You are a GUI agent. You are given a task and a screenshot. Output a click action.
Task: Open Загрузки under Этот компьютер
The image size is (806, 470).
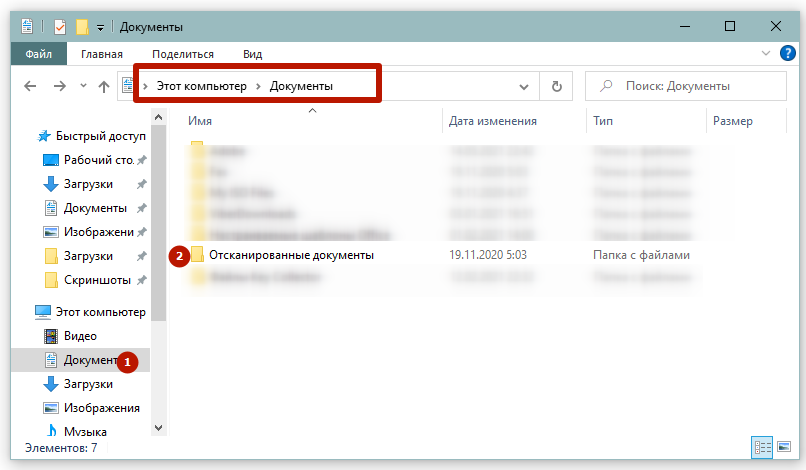pyautogui.click(x=88, y=384)
